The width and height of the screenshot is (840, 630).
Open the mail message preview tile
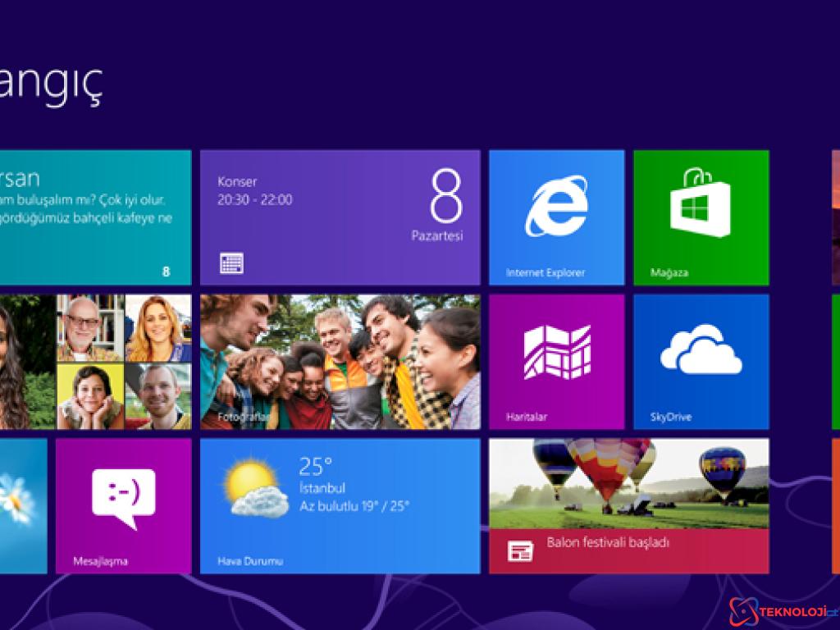pos(94,217)
